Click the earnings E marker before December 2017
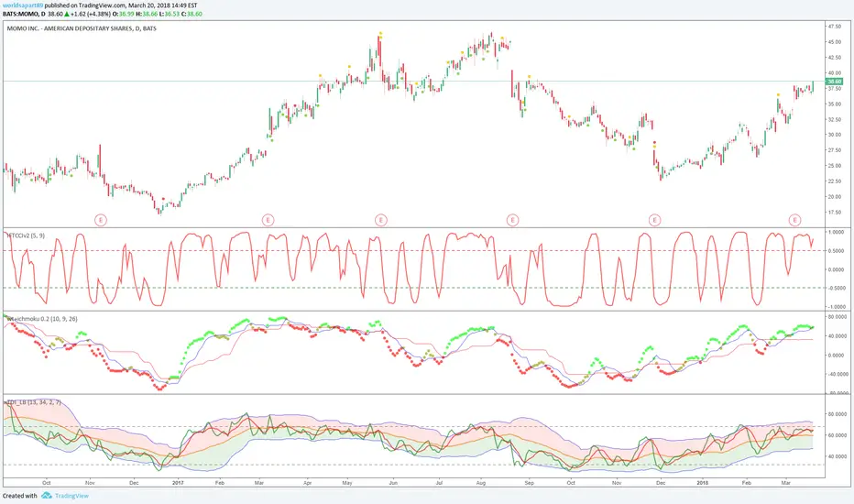This screenshot has width=854, height=504. 654,220
